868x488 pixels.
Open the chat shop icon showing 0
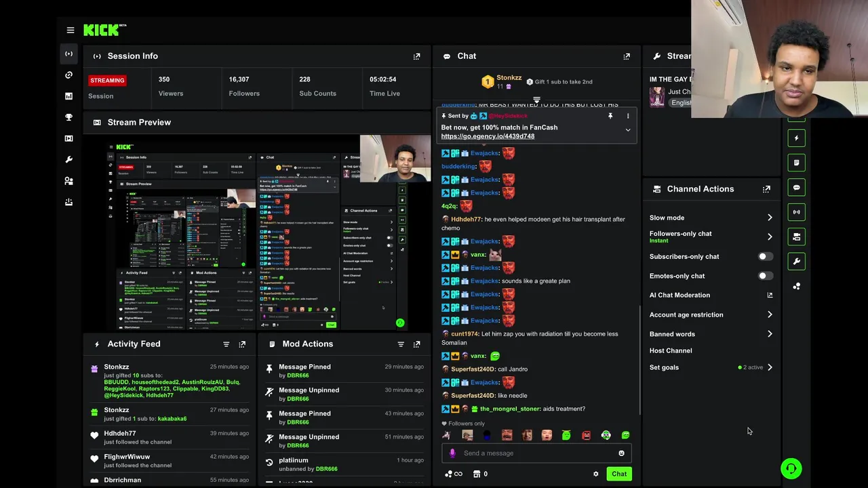[480, 474]
